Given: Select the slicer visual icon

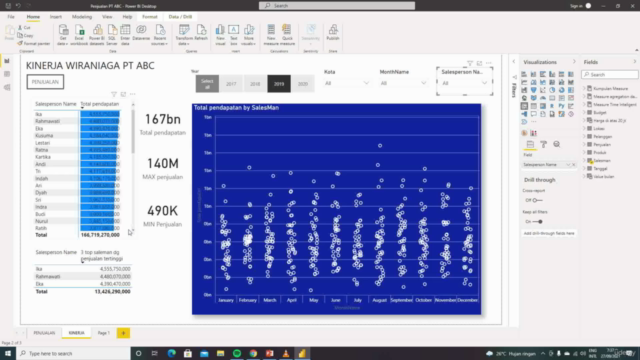Looking at the screenshot, I should coord(524,106).
